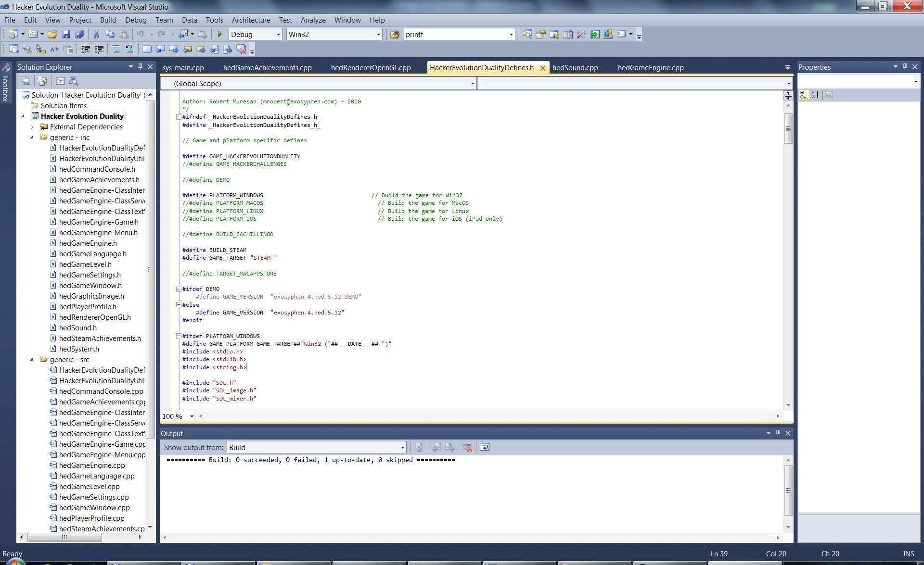Viewport: 924px width, 565px height.
Task: Click the Paste icon in the toolbar
Action: coord(124,34)
